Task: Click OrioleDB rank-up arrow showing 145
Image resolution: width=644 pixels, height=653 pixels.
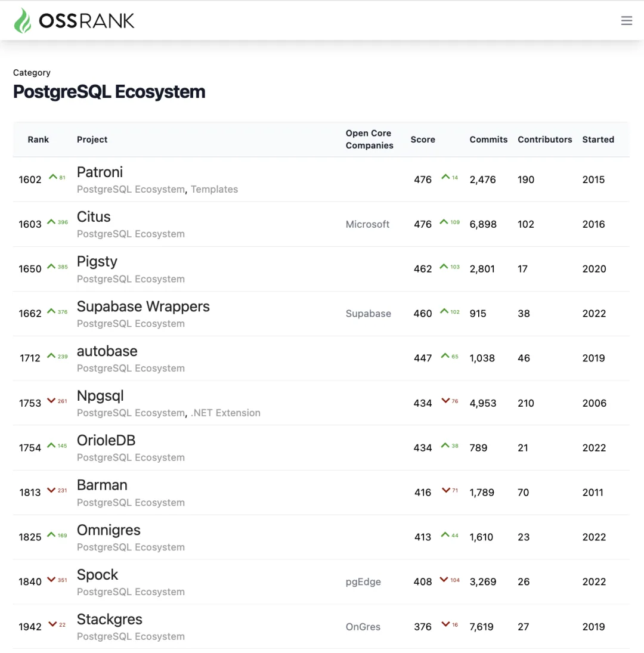Action: 51,445
